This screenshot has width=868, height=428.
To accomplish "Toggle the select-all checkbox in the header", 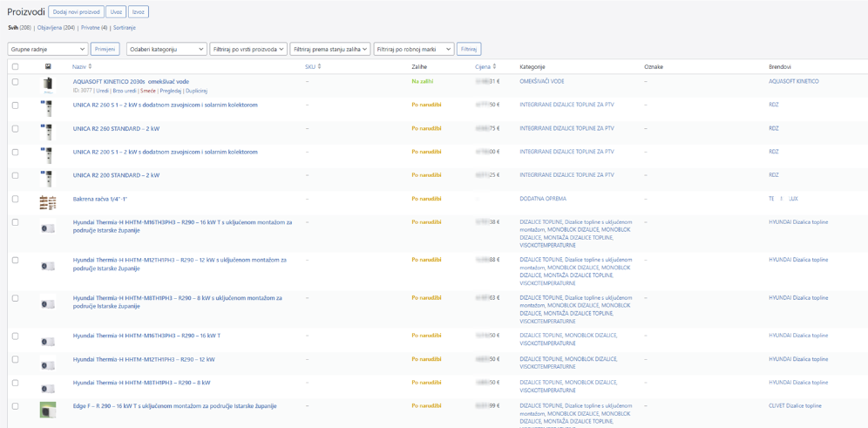I will click(x=15, y=66).
